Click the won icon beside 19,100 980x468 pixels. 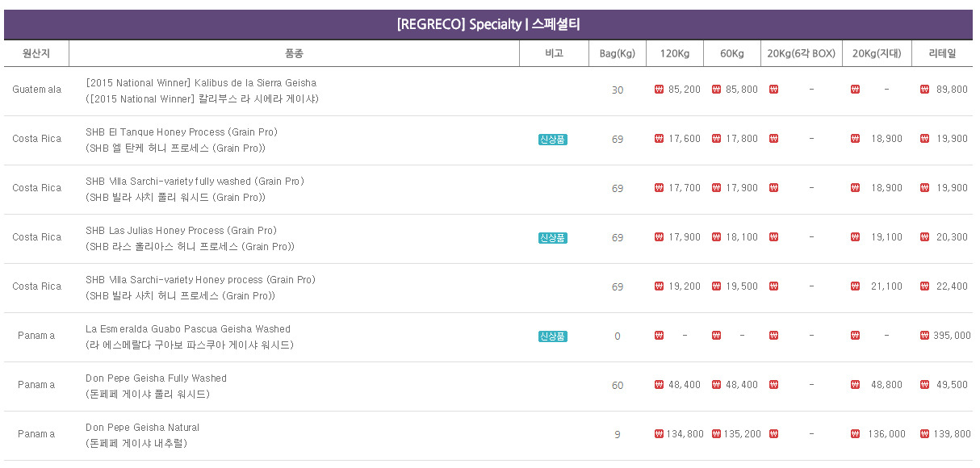pyautogui.click(x=855, y=237)
